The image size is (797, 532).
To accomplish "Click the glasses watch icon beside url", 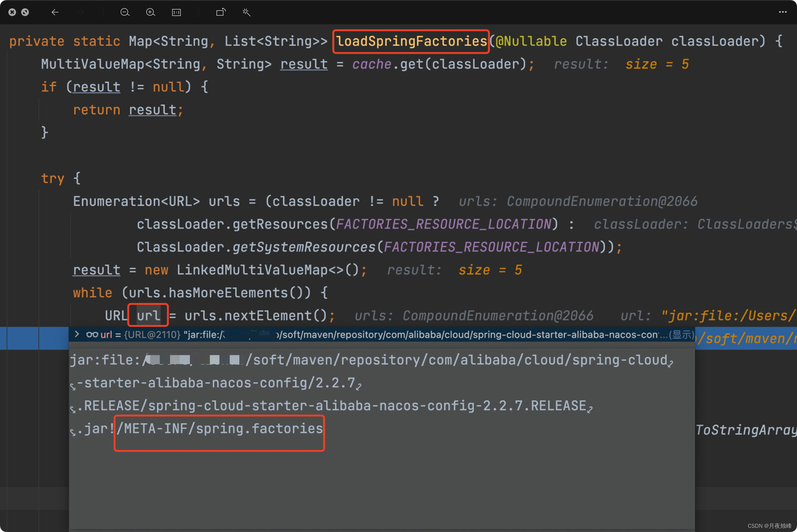I will click(x=92, y=335).
